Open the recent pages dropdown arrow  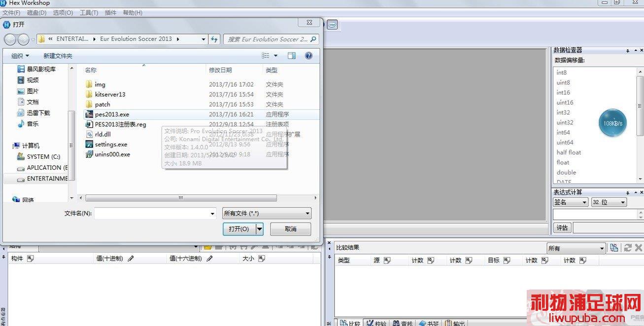pyautogui.click(x=33, y=39)
